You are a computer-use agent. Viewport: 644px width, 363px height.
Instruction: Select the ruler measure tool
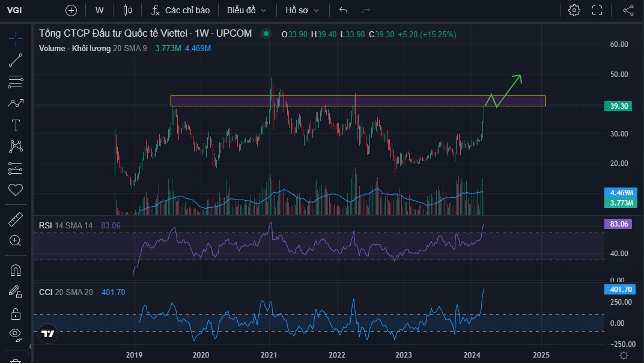[x=16, y=219]
